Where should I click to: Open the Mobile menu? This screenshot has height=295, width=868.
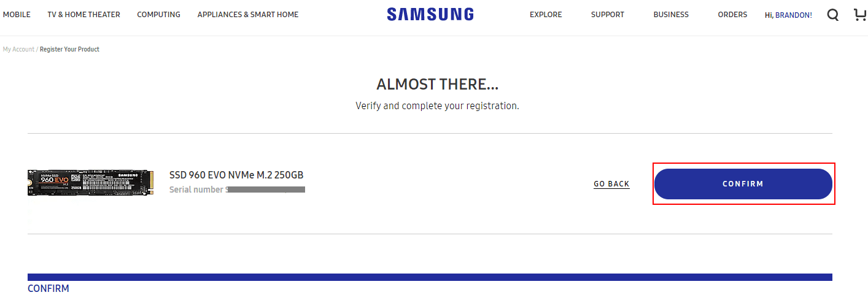17,15
